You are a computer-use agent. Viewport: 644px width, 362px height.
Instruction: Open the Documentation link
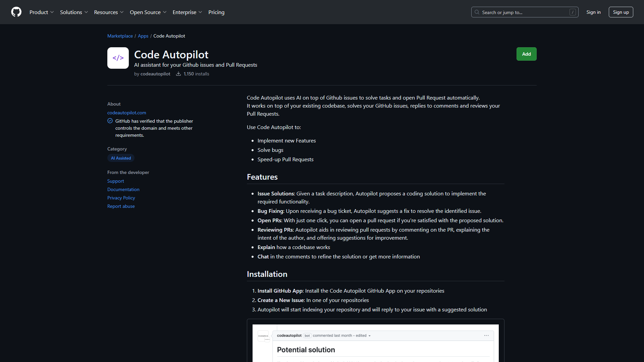(x=123, y=189)
